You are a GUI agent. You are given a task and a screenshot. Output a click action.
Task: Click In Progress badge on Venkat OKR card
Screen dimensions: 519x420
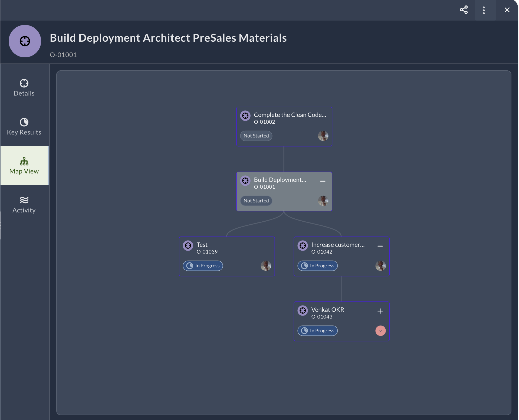318,331
